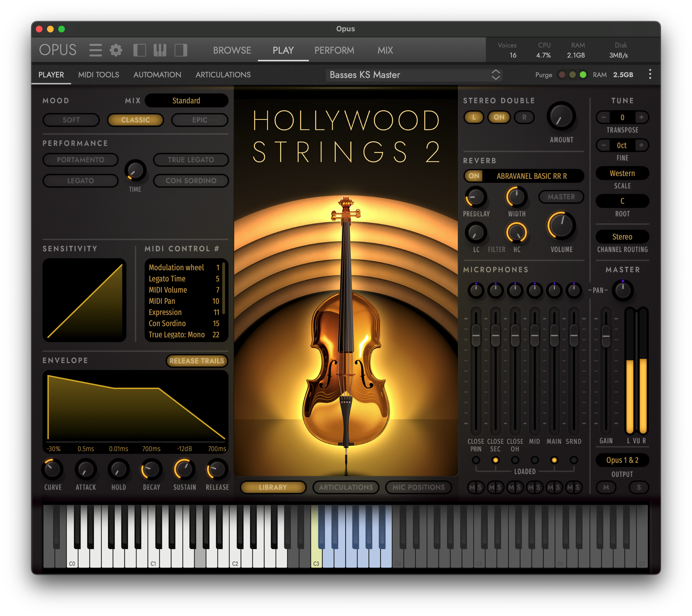The width and height of the screenshot is (692, 616).
Task: Open the Basses KS Master instrument selector
Action: 414,74
